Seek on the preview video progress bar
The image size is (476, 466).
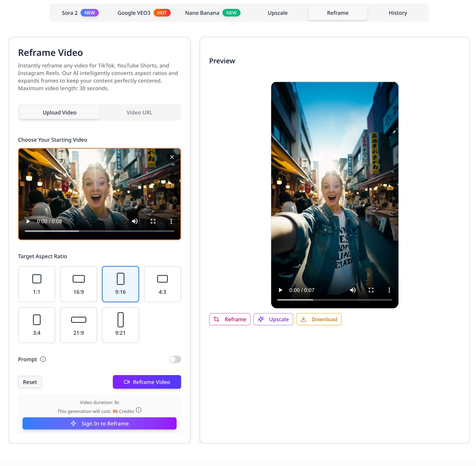click(334, 300)
